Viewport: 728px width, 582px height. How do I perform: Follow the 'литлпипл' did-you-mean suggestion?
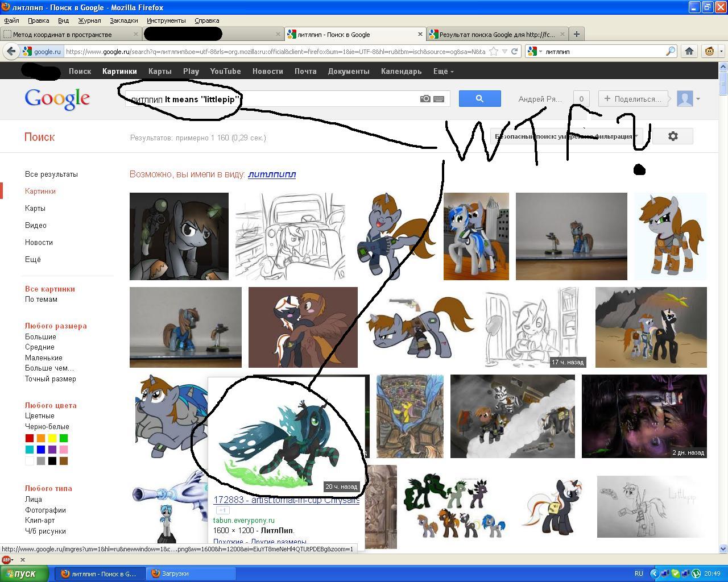[x=272, y=174]
